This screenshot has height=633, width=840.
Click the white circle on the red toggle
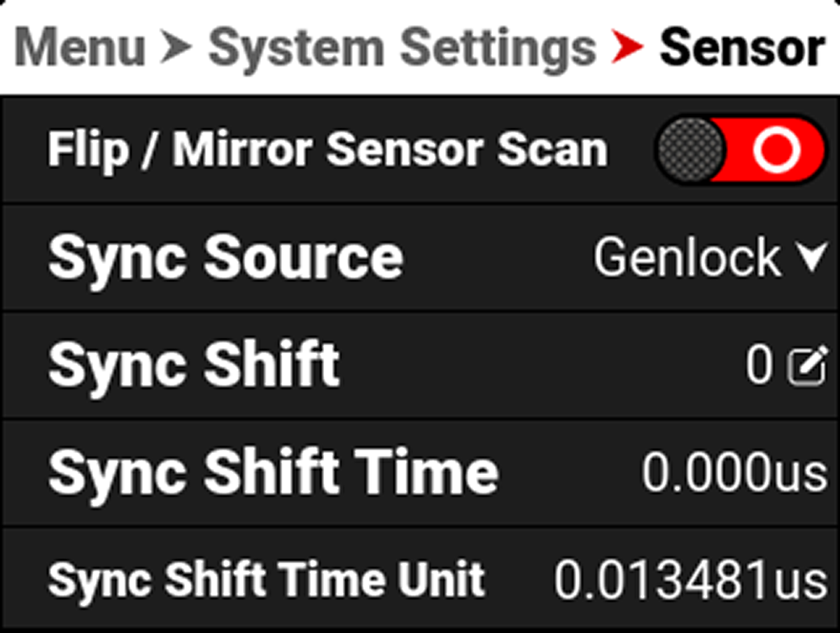tap(777, 150)
